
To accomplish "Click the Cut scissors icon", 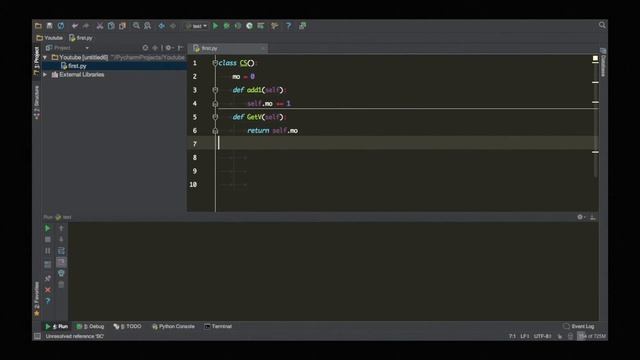I will click(100, 26).
